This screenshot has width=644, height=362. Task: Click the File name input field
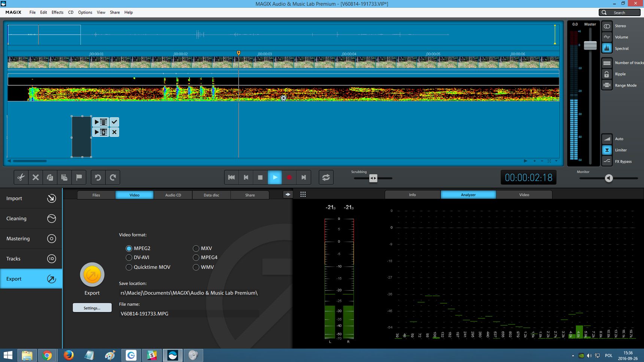click(x=189, y=314)
